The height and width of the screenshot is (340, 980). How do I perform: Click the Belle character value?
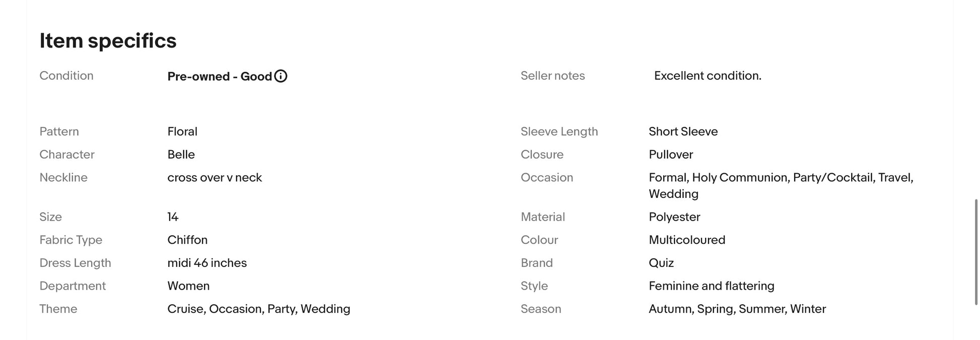click(x=181, y=155)
